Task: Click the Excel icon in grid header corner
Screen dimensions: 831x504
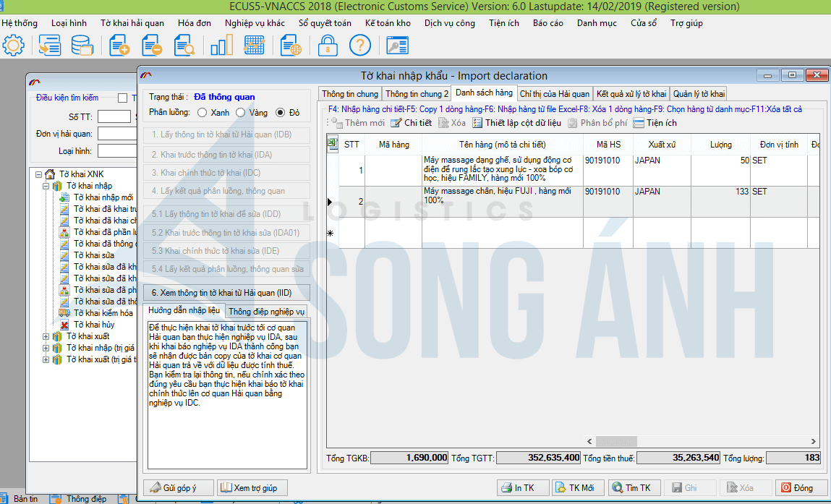Action: coord(333,144)
